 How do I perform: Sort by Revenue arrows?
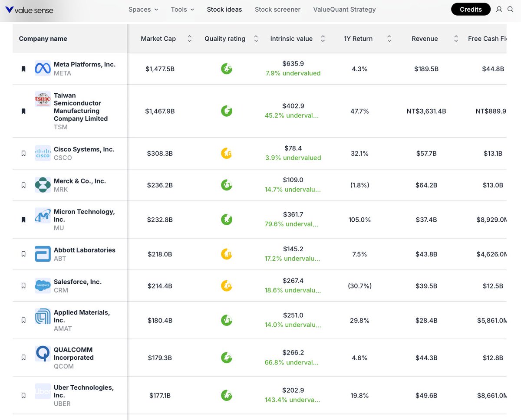coord(456,39)
